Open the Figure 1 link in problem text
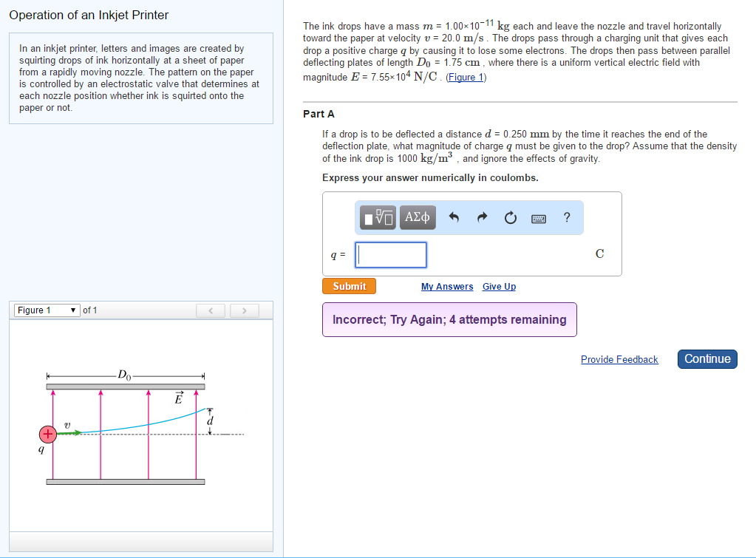The height and width of the screenshot is (558, 756). (466, 77)
